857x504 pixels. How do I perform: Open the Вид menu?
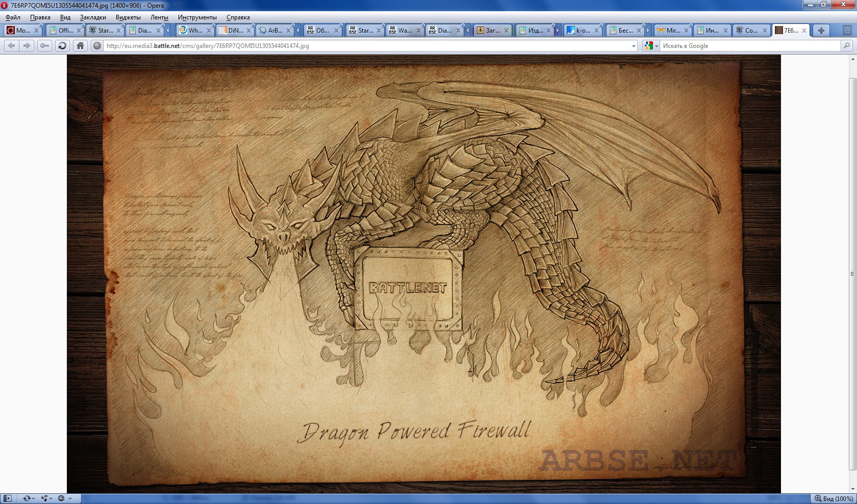pyautogui.click(x=65, y=17)
